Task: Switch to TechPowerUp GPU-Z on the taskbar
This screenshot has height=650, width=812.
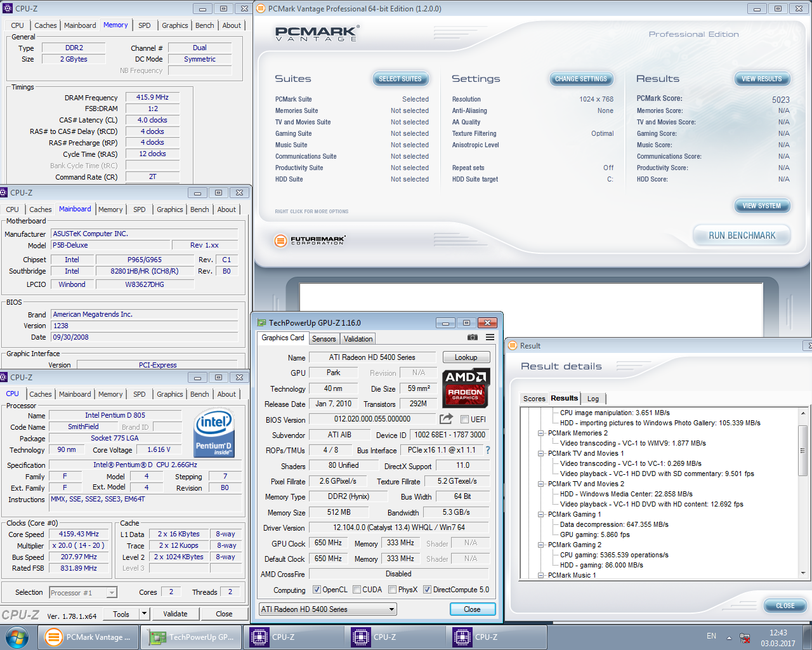Action: tap(191, 637)
